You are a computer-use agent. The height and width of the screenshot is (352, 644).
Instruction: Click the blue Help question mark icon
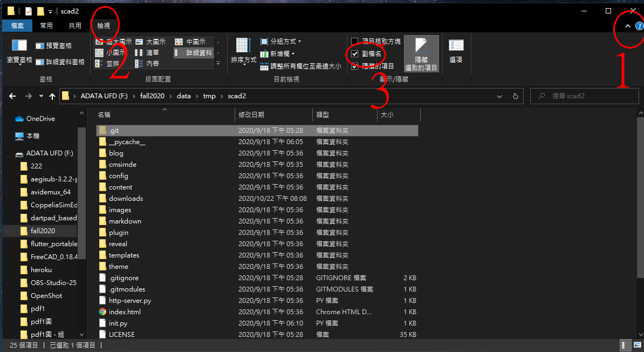[639, 26]
